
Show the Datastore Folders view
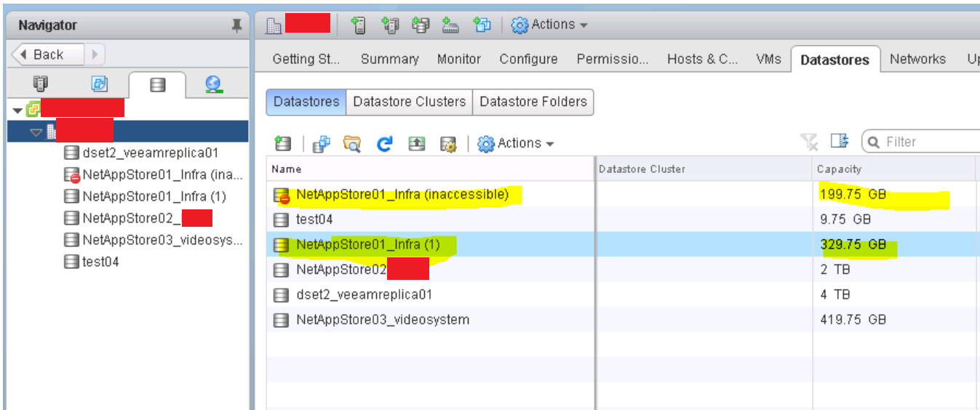pyautogui.click(x=533, y=102)
